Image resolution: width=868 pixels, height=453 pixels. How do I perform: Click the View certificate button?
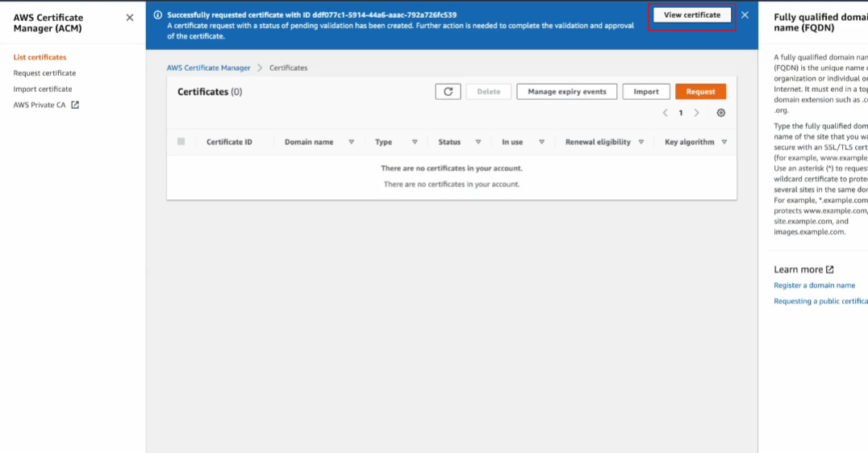point(692,15)
